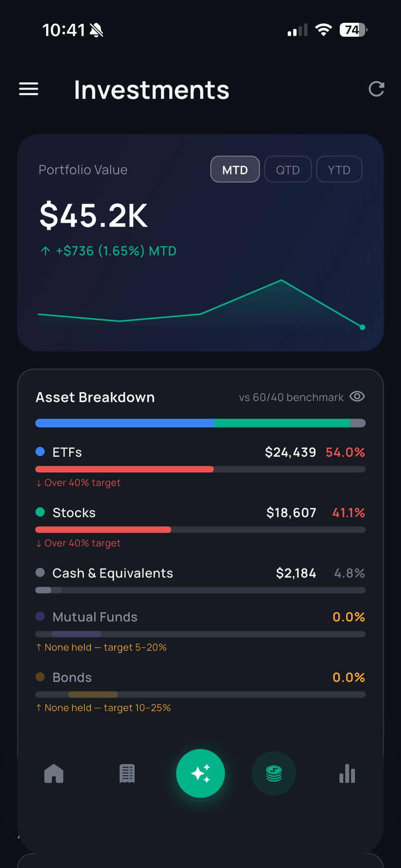Toggle the benchmark visibility eye icon

[357, 397]
